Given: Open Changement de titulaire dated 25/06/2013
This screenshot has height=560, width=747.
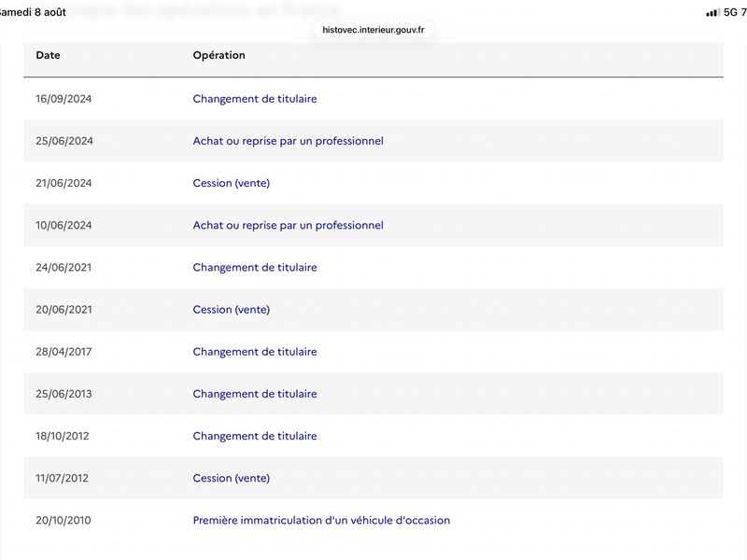Looking at the screenshot, I should 254,394.
